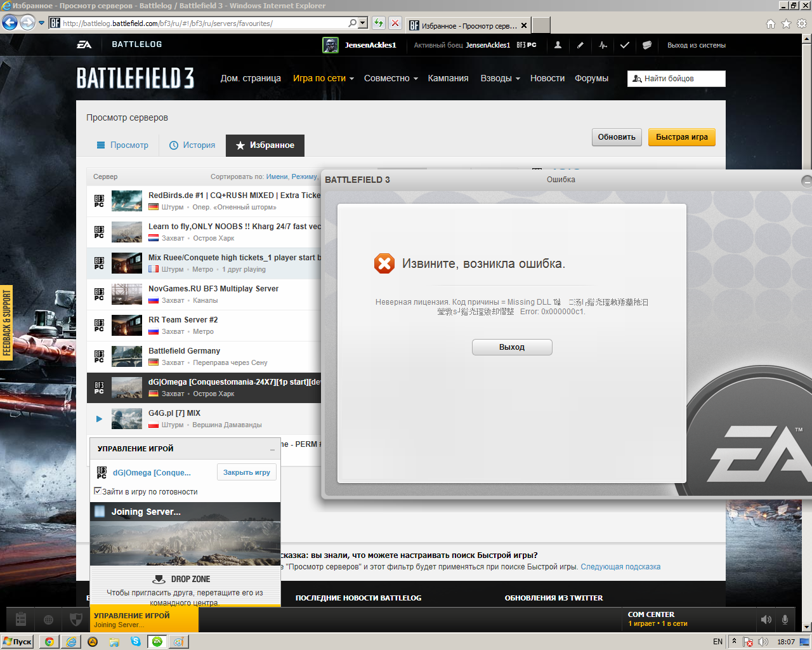The width and height of the screenshot is (812, 650).
Task: Open clipboard icon in Battlelog bottom bar
Action: [x=21, y=619]
